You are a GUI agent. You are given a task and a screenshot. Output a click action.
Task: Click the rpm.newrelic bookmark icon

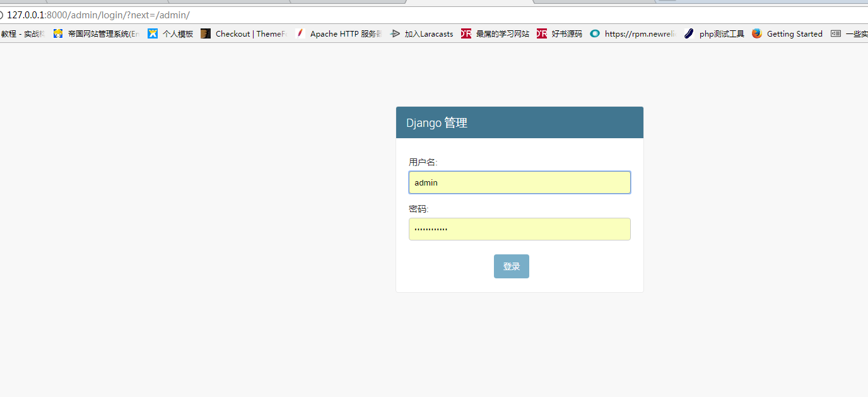[x=595, y=34]
